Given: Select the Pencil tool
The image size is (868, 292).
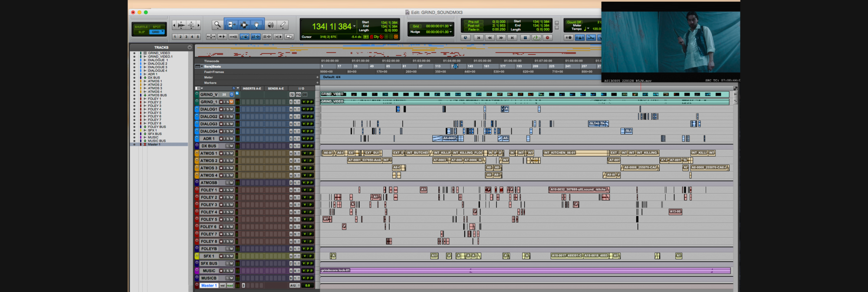Looking at the screenshot, I should coord(283,25).
